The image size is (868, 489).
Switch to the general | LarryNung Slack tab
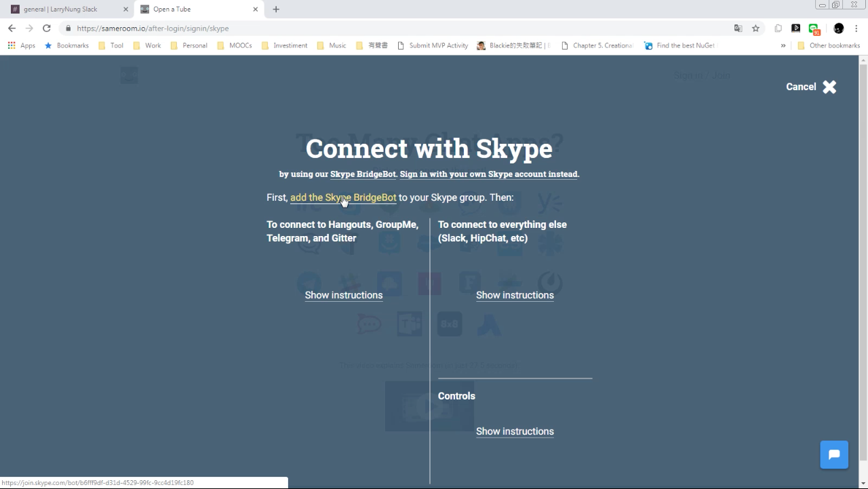tap(61, 9)
